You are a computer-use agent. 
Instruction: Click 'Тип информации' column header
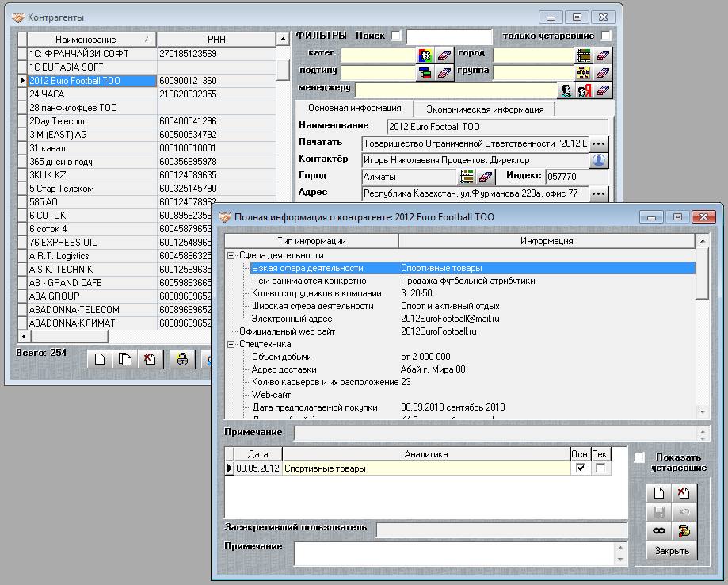click(311, 241)
